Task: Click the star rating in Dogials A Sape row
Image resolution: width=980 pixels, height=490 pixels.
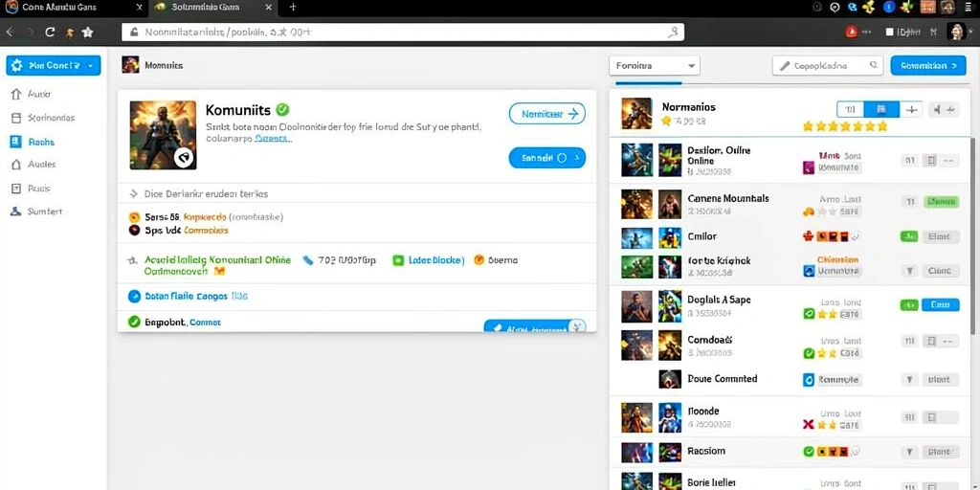Action: click(x=828, y=314)
